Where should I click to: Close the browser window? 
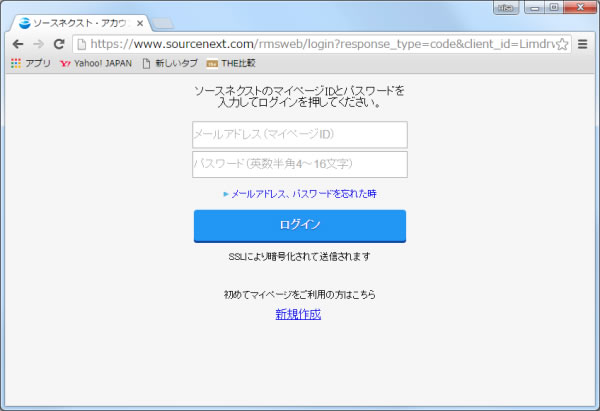(x=580, y=8)
